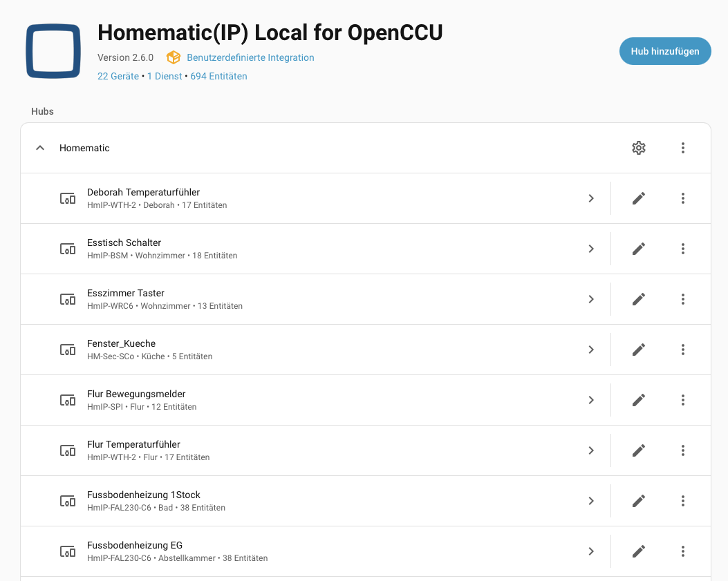Viewport: 728px width, 581px height.
Task: Select Flur Temperaturfühler device name
Action: [133, 445]
